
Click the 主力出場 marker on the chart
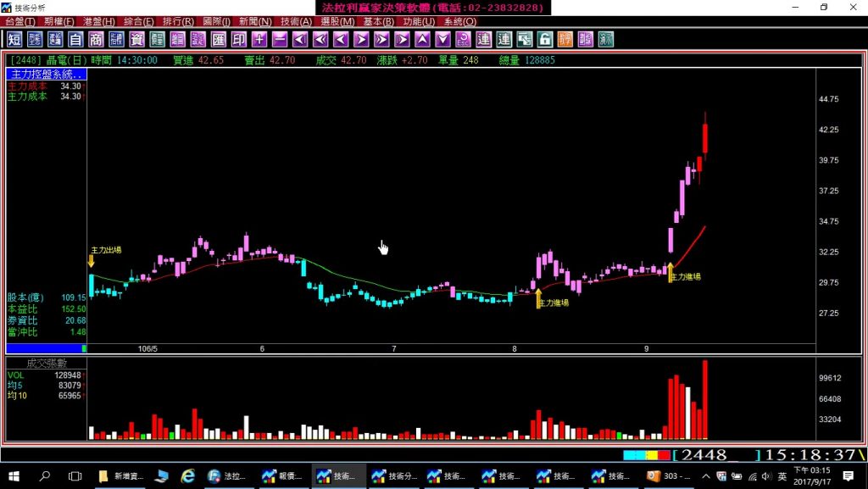click(x=105, y=251)
